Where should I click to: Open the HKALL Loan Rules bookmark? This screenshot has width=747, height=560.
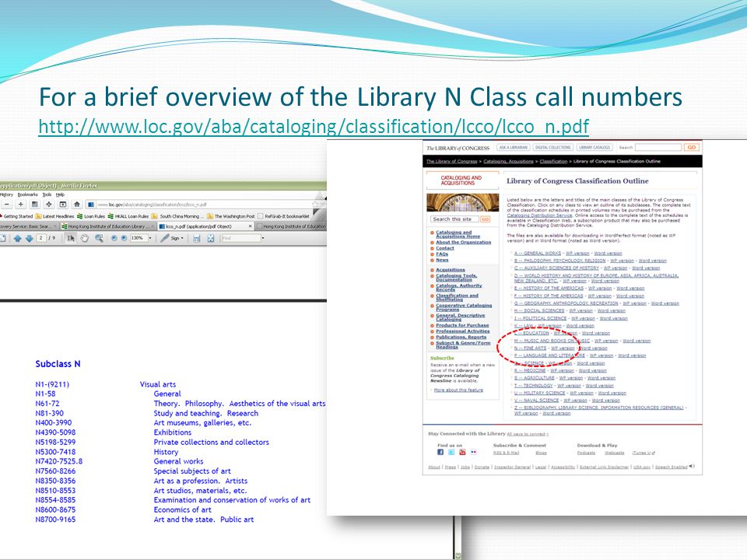pyautogui.click(x=128, y=216)
